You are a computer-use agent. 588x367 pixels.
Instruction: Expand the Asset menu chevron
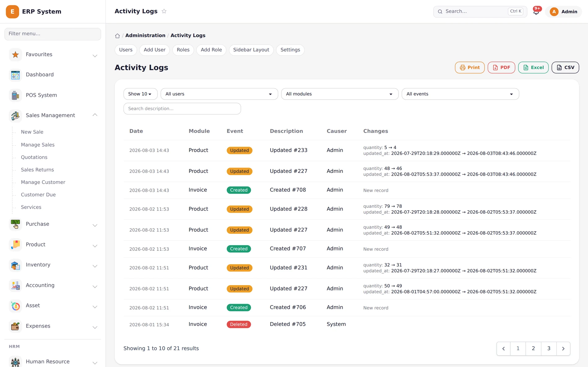[x=95, y=307]
